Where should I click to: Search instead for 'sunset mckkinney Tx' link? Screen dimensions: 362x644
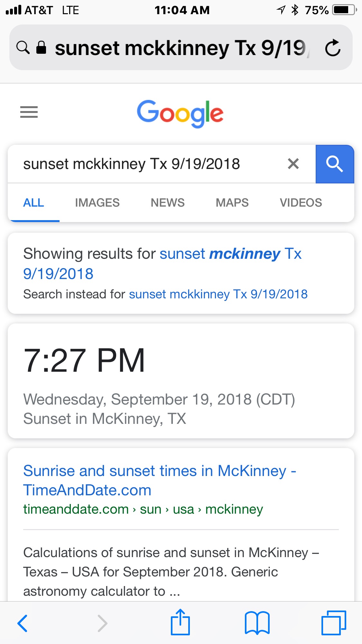tap(218, 294)
